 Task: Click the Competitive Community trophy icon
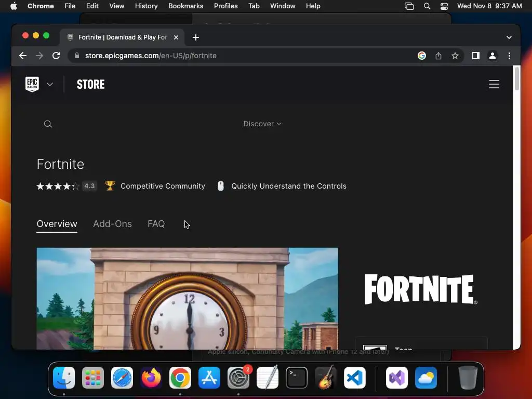coord(110,186)
